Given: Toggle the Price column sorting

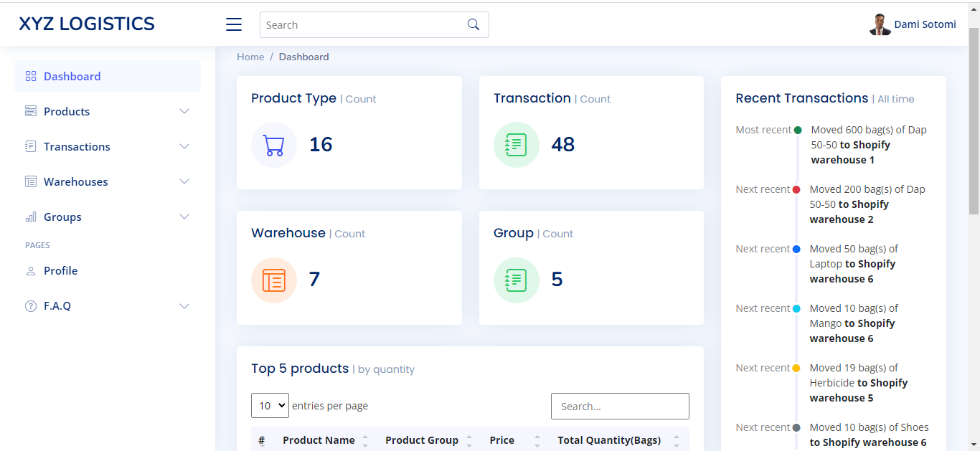Looking at the screenshot, I should pos(537,440).
